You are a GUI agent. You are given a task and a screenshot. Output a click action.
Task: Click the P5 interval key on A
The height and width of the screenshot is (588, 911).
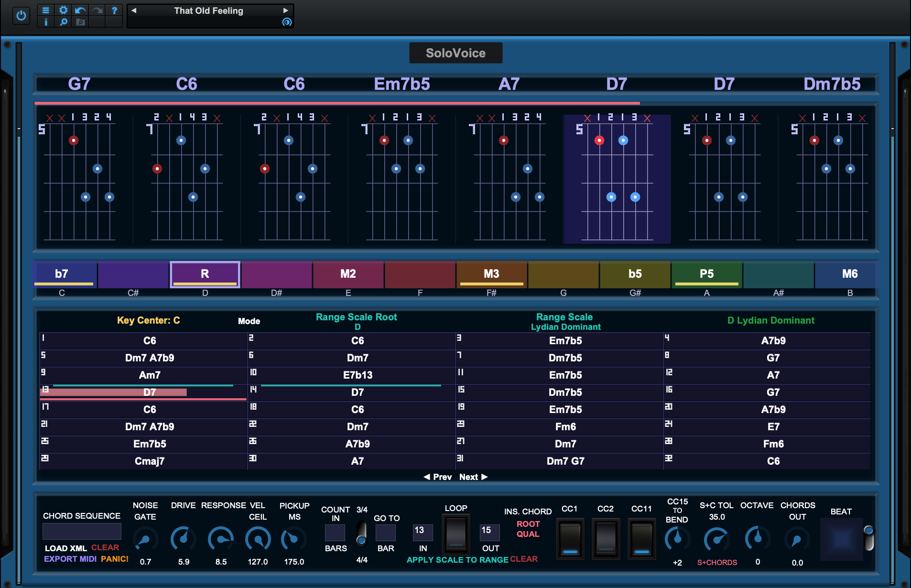tap(706, 274)
